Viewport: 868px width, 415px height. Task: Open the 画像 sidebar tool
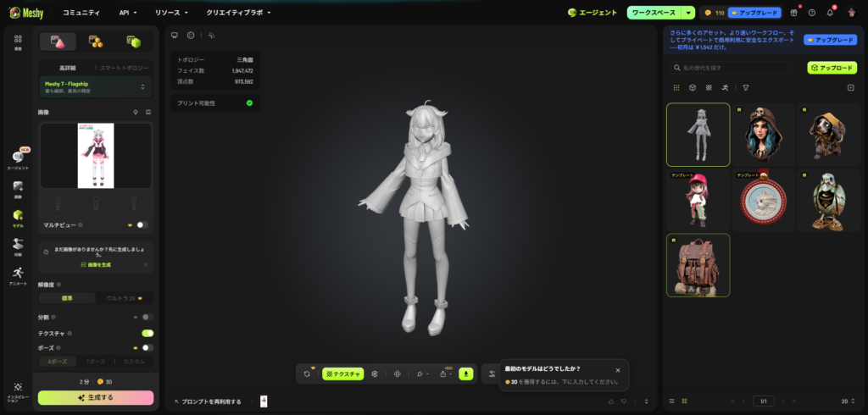pyautogui.click(x=18, y=189)
